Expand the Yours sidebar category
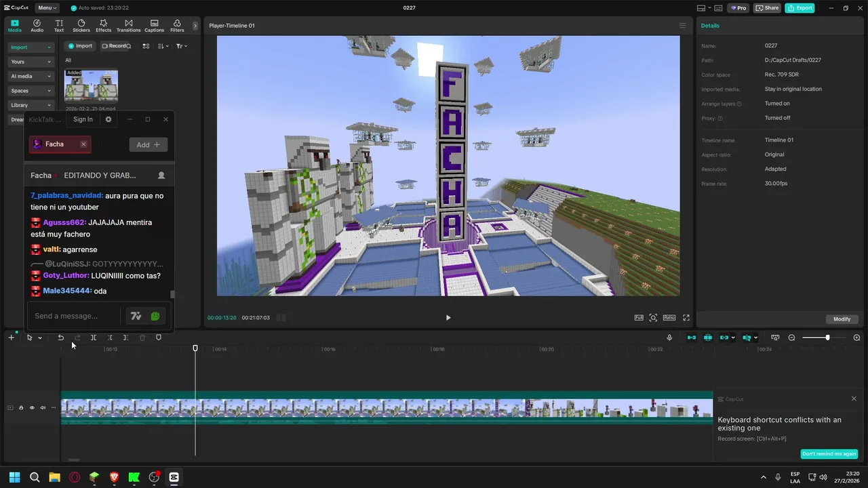This screenshot has height=488, width=868. (x=31, y=62)
